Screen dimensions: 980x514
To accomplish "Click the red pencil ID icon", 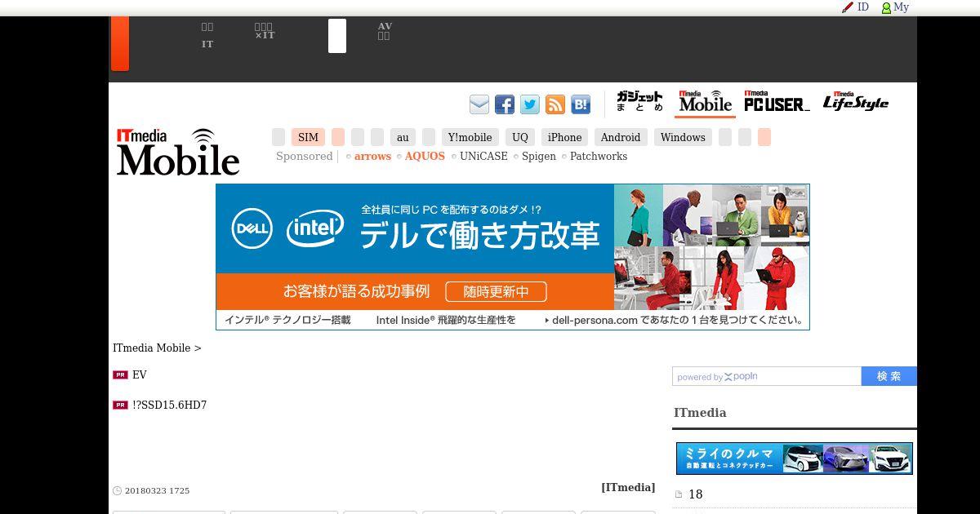I will 848,7.
